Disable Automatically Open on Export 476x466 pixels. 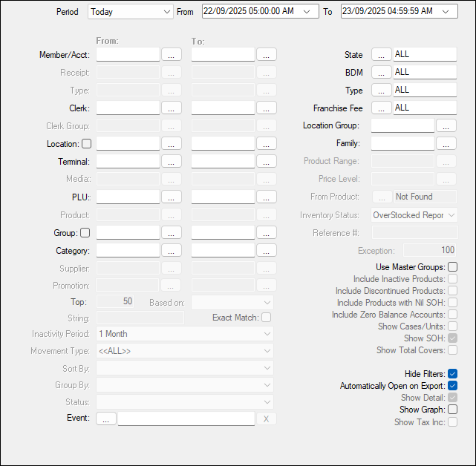coord(452,386)
